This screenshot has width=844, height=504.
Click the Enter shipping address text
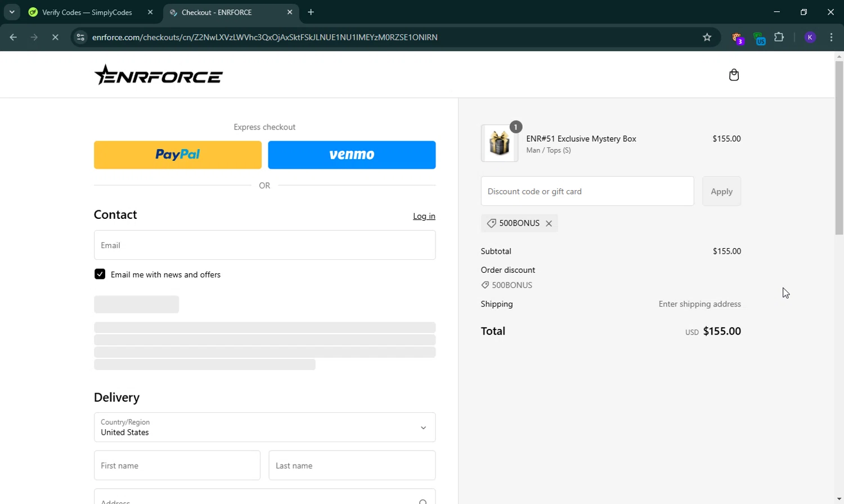tap(700, 304)
